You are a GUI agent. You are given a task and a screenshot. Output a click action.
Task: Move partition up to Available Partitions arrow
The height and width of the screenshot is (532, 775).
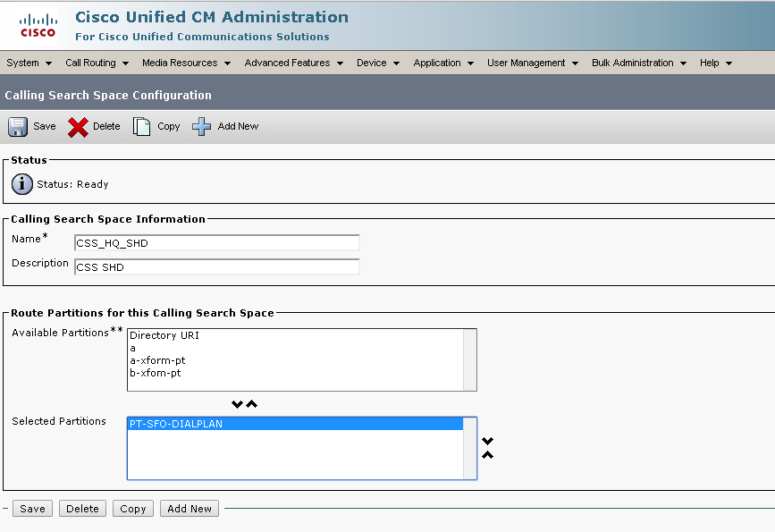point(251,404)
